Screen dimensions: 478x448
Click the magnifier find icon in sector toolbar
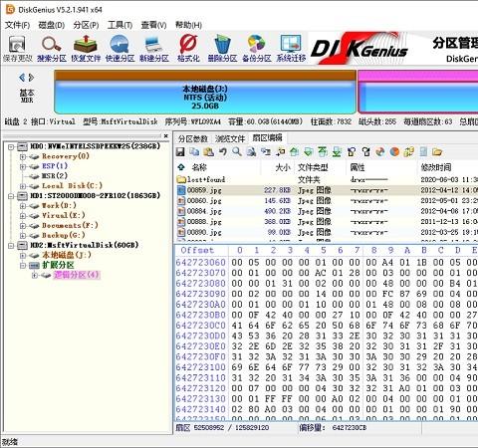coord(237,152)
